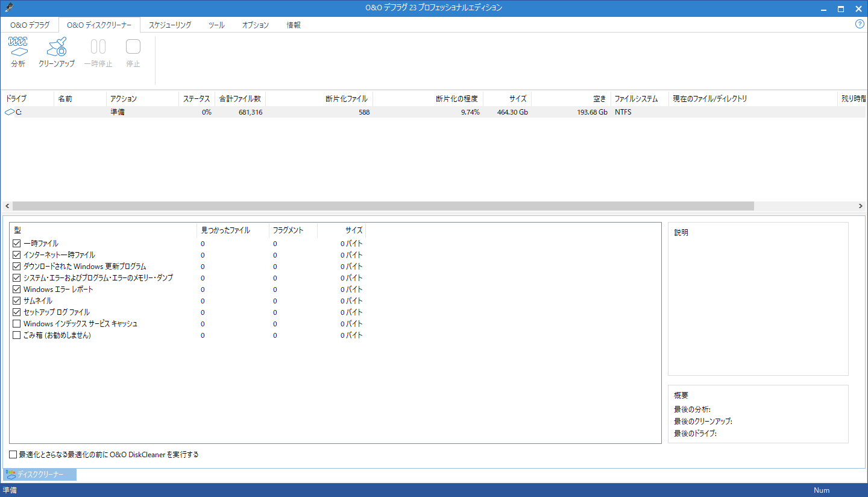Open the help question mark icon

[860, 24]
